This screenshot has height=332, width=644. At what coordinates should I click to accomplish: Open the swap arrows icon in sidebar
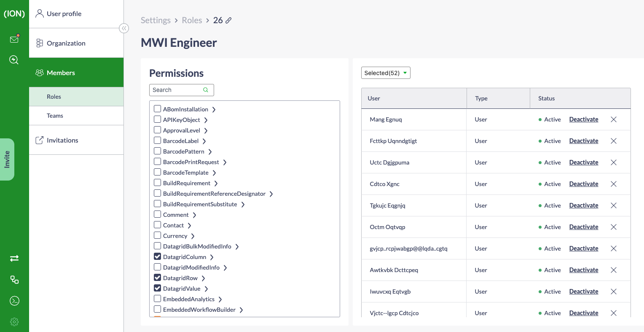(14, 258)
